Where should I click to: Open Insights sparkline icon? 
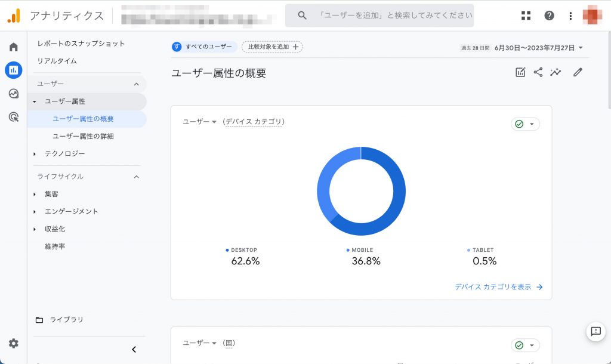coord(556,72)
